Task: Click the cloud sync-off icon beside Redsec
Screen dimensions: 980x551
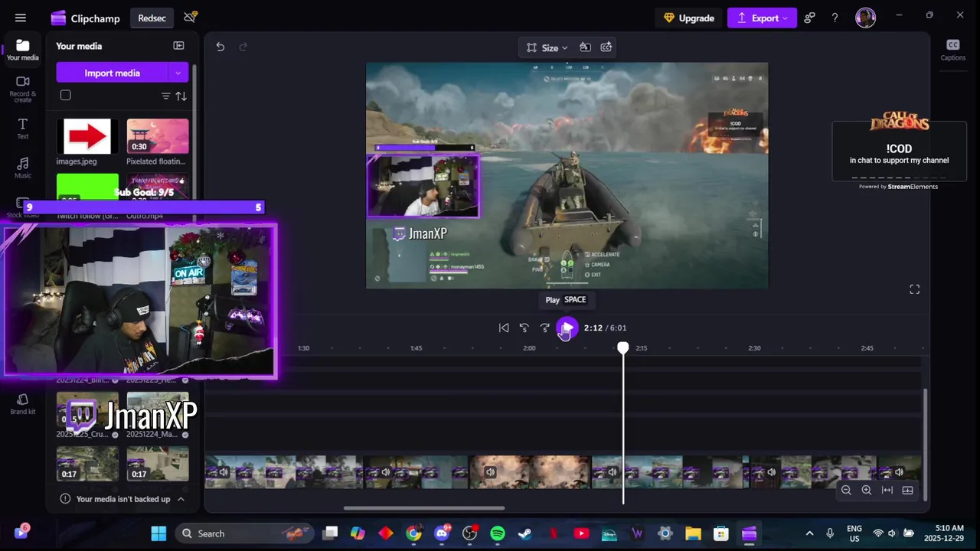Action: point(190,17)
